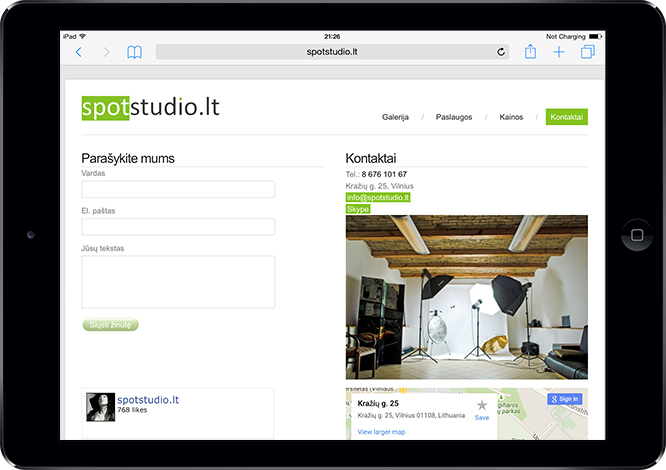Click the spotstudio.lt address bar

pos(332,52)
